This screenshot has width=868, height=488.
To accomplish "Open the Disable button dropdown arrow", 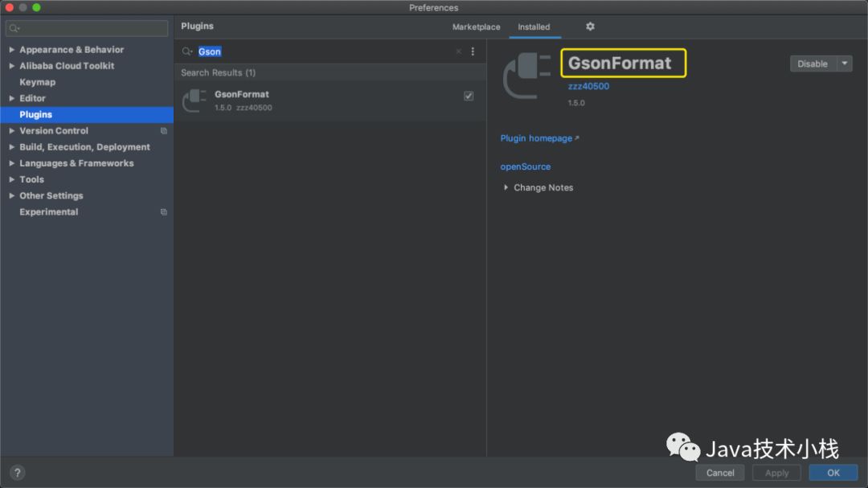I will click(844, 64).
